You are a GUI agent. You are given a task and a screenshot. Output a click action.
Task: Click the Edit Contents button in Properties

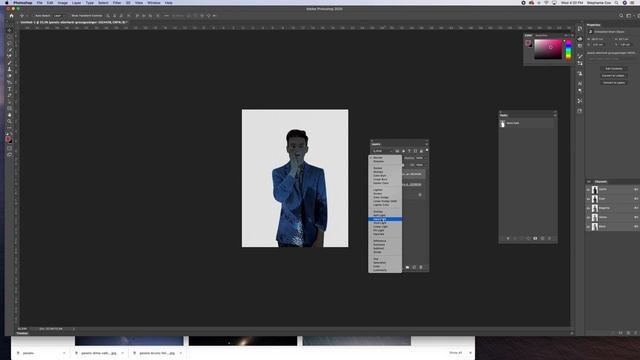point(614,69)
